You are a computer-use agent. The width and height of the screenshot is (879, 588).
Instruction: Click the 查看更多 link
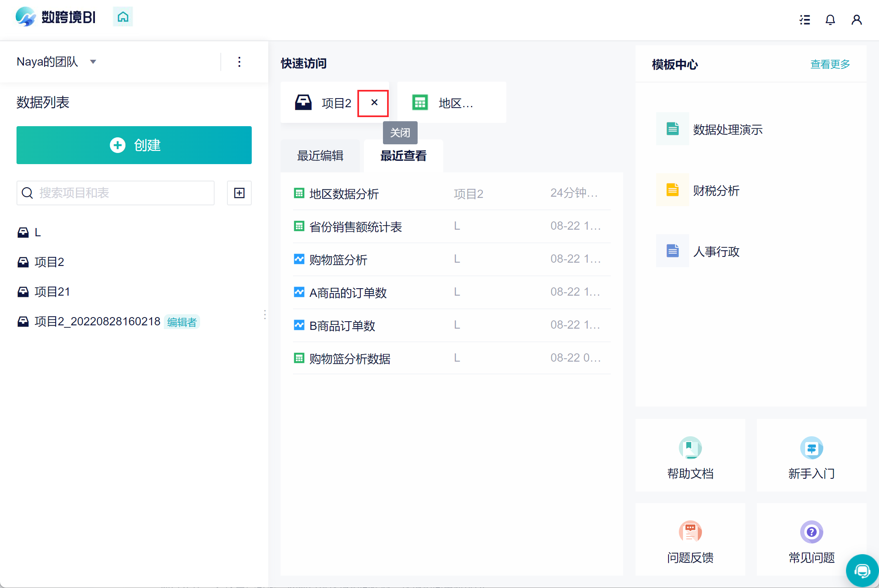[x=830, y=64]
